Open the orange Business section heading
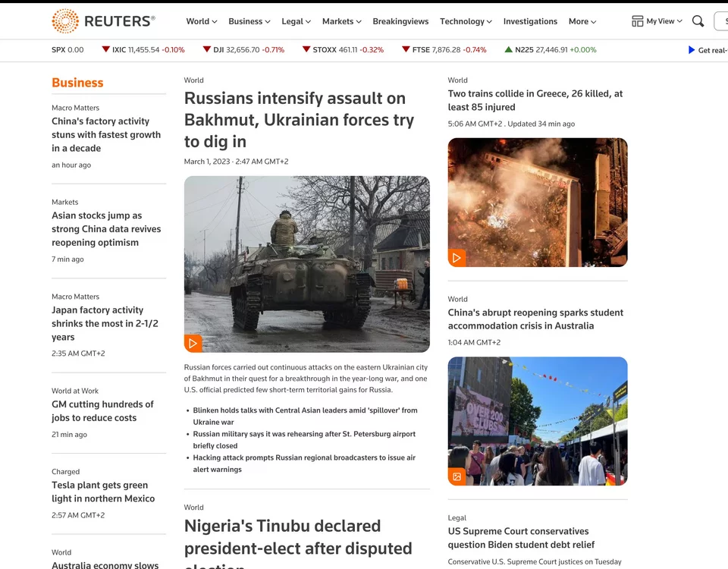The width and height of the screenshot is (728, 569). point(77,83)
